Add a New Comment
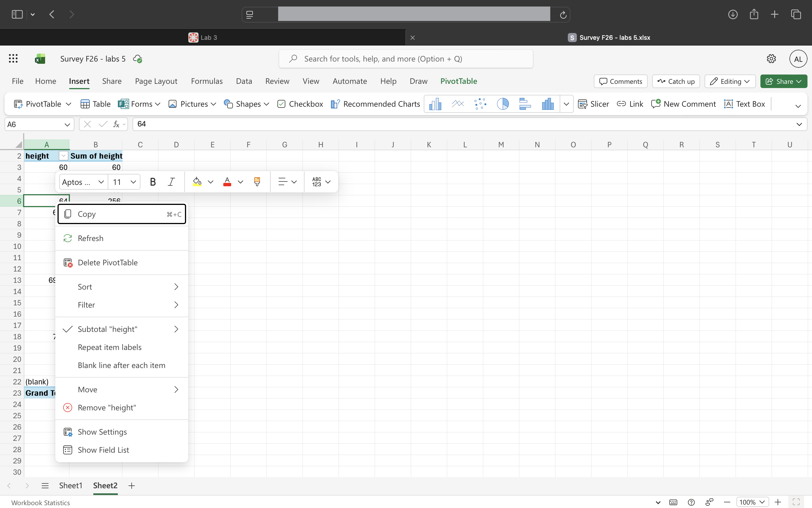812x508 pixels. (x=683, y=104)
